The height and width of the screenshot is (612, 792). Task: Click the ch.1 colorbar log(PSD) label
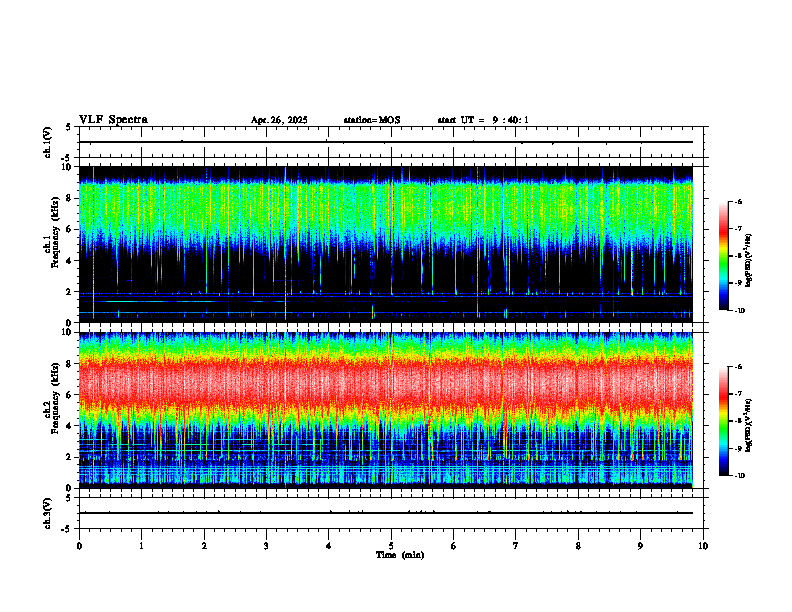pos(748,261)
